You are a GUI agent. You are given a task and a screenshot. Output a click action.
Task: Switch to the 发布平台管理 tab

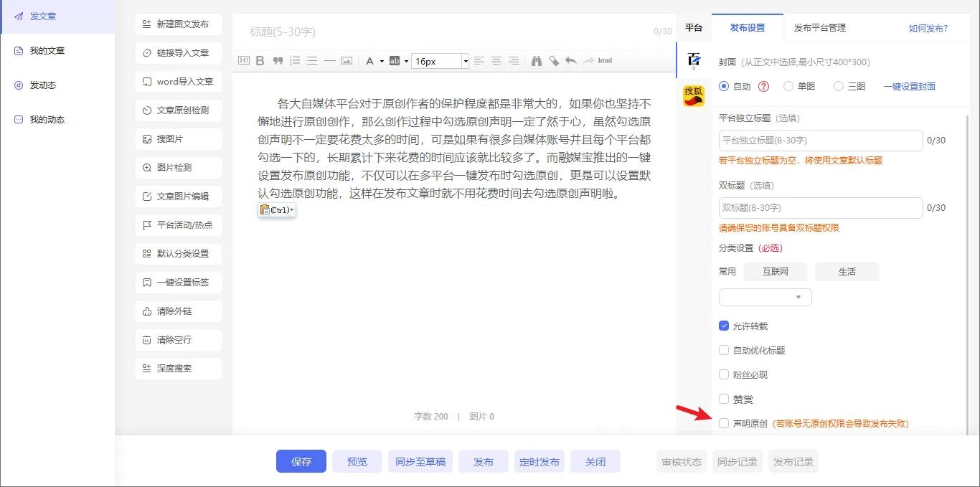tap(819, 28)
